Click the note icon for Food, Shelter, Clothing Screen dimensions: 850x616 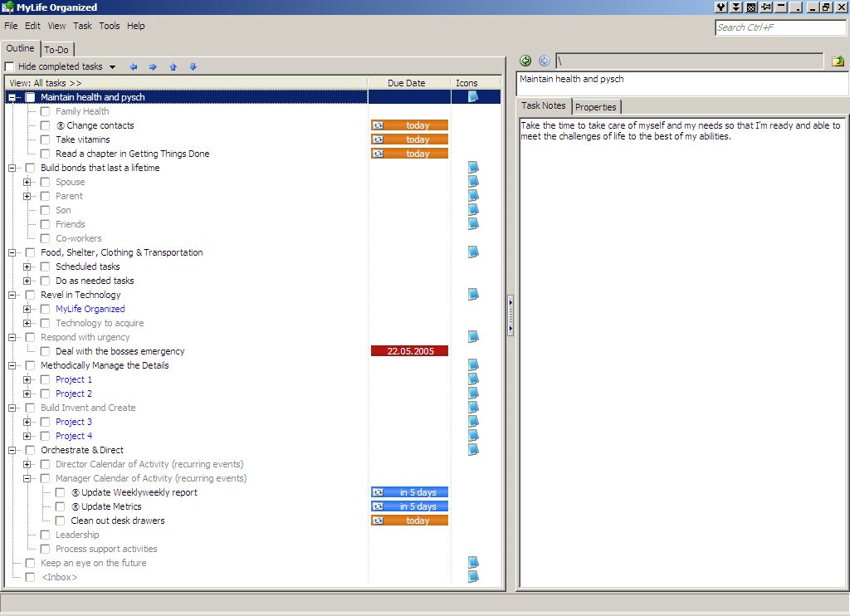(x=473, y=252)
